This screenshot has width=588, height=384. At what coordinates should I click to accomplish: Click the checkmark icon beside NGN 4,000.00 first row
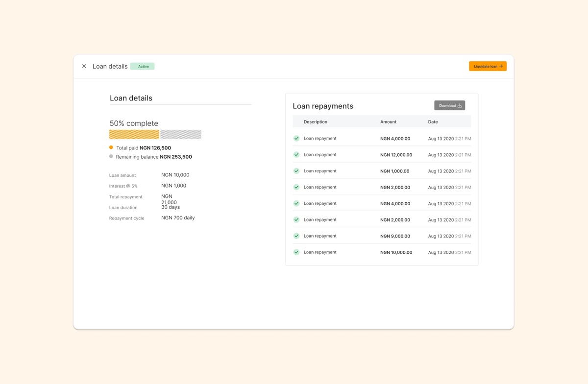(x=296, y=139)
